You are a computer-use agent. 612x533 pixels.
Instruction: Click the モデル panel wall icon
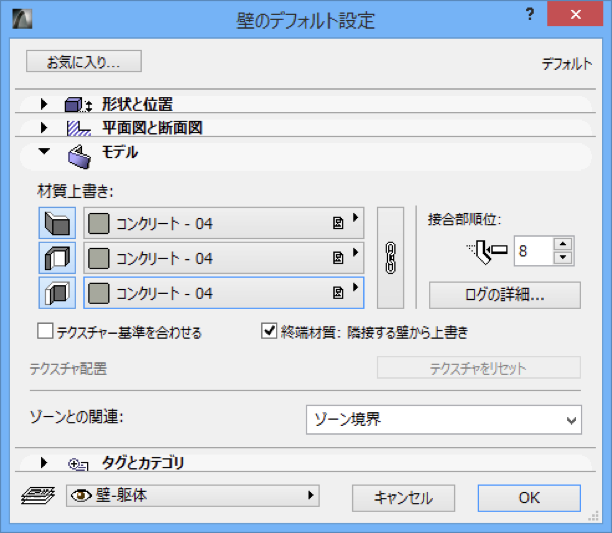point(79,156)
